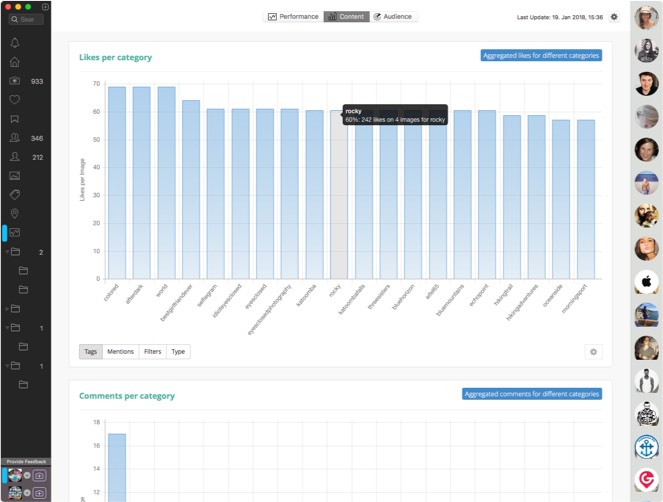Click the upload icon on the bottom account row
The image size is (663, 502).
tap(39, 493)
